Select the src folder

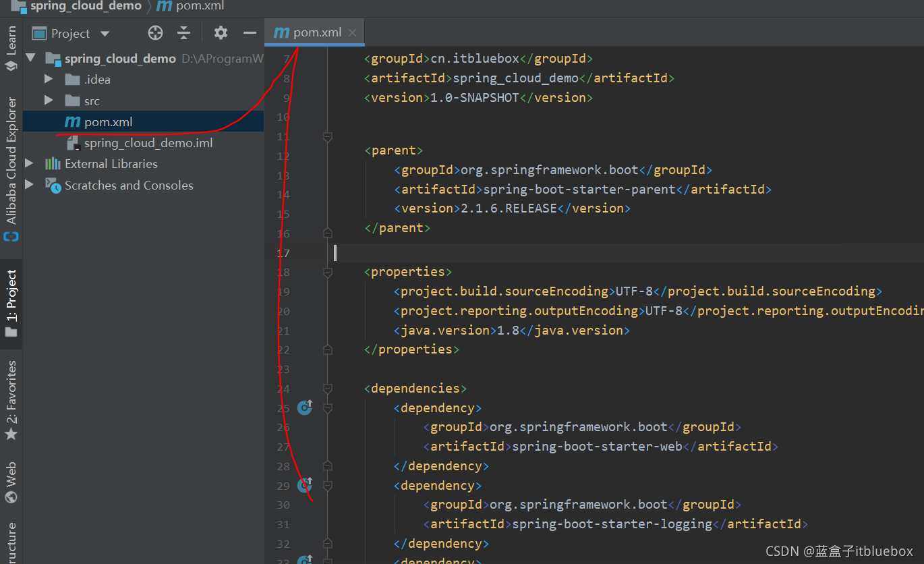click(92, 101)
